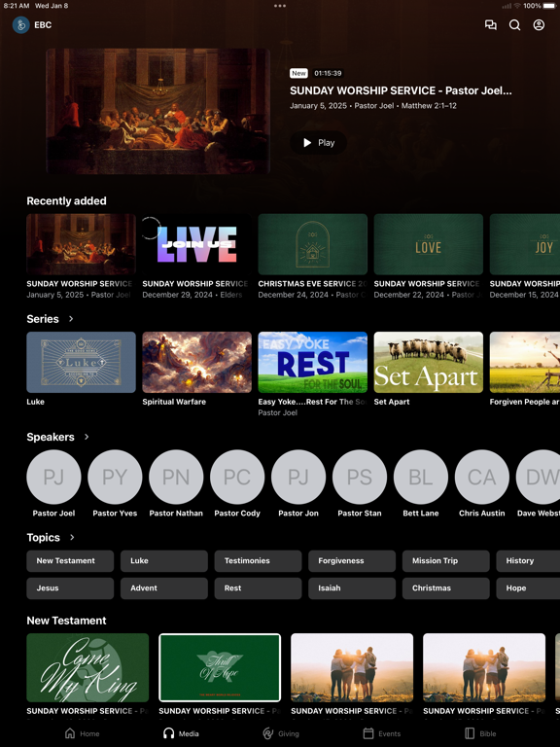Open Pastor Jon speaker avatar
The height and width of the screenshot is (747, 560).
[298, 477]
